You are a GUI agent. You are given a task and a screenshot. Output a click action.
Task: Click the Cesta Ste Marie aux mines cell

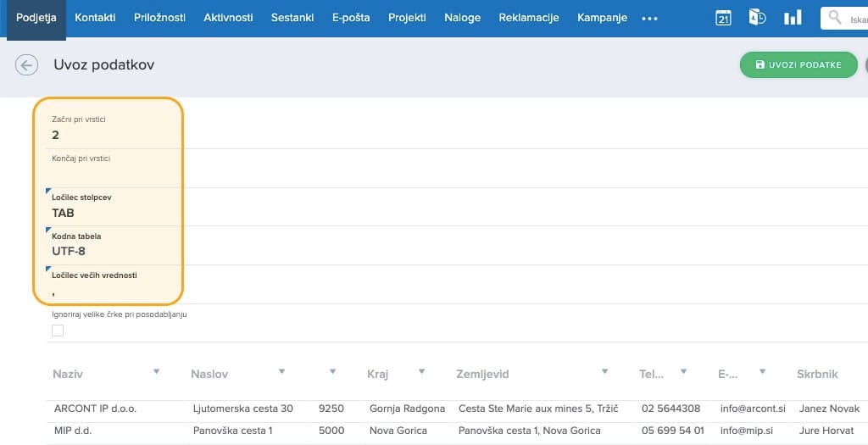coord(538,409)
